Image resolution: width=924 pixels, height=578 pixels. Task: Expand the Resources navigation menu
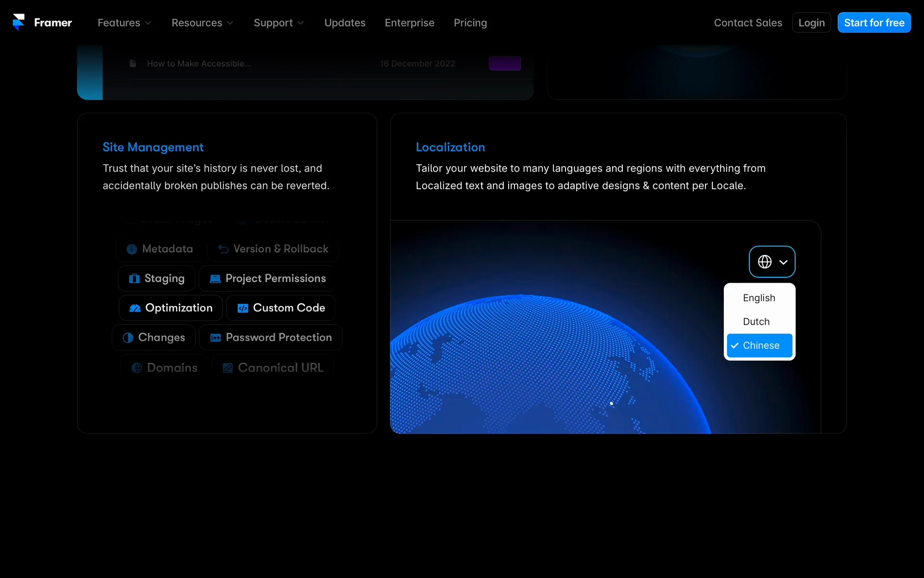coord(202,23)
